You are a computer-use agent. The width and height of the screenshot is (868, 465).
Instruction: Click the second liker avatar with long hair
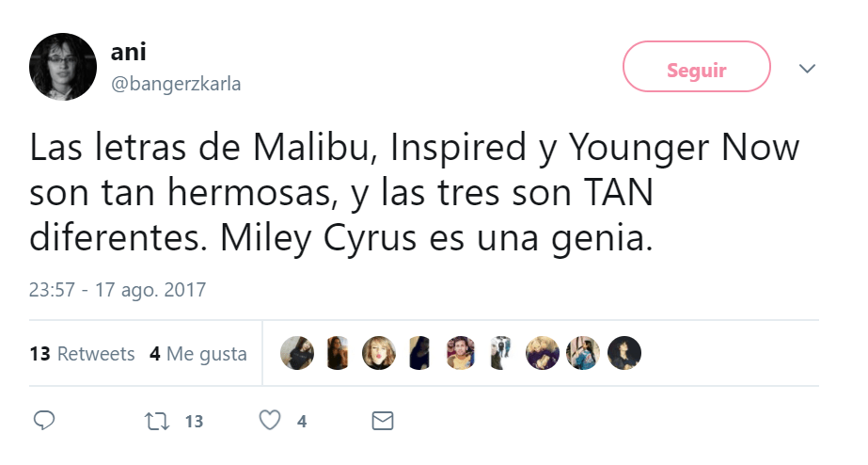click(x=338, y=353)
